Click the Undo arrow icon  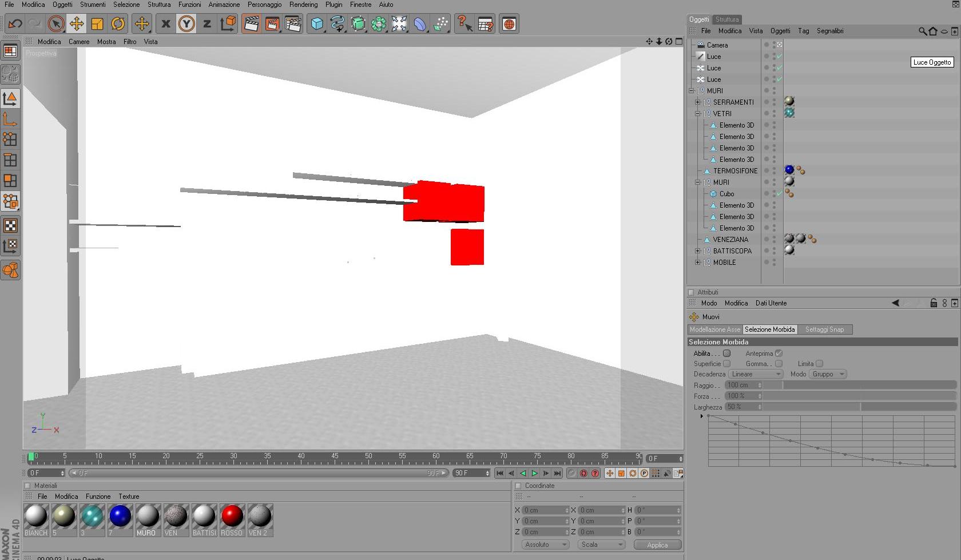pyautogui.click(x=15, y=24)
